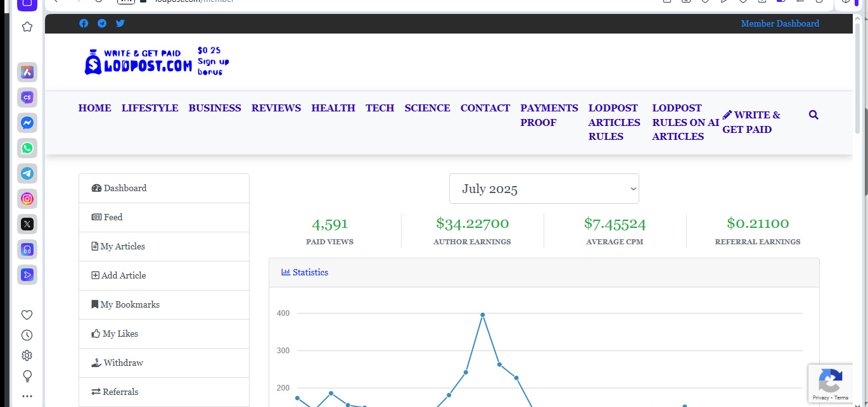This screenshot has width=868, height=407.
Task: Open Referrals in the member menu
Action: [x=164, y=392]
